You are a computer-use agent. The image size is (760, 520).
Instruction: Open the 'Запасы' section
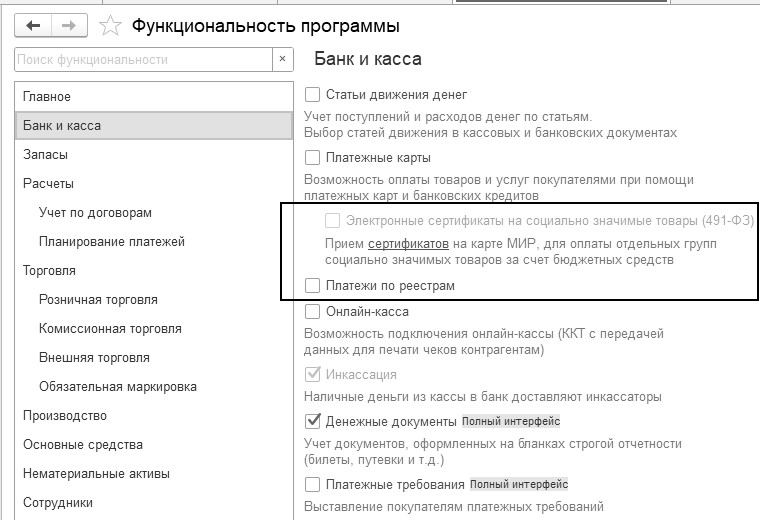tap(154, 155)
